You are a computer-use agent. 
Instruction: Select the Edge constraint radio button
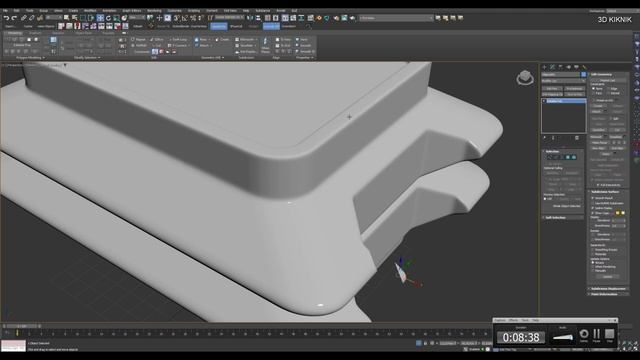pyautogui.click(x=608, y=89)
